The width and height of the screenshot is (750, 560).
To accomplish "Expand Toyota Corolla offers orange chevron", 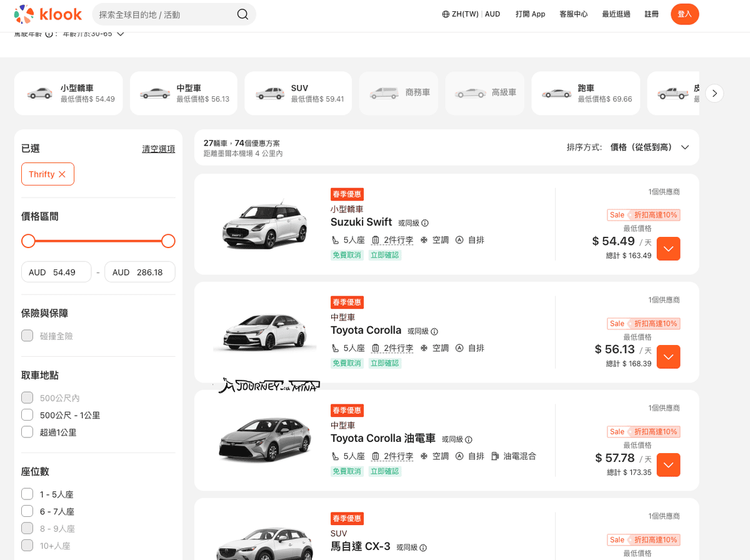I will pos(668,357).
